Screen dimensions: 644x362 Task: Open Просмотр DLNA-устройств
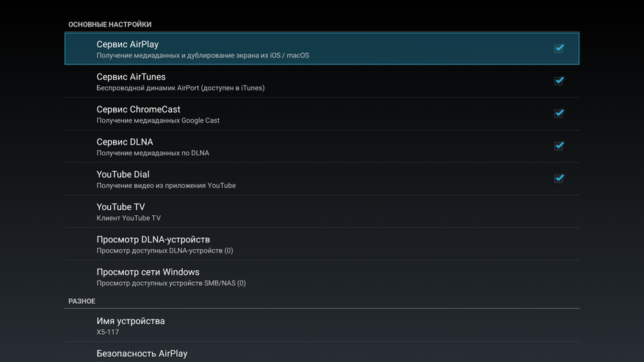(322, 244)
